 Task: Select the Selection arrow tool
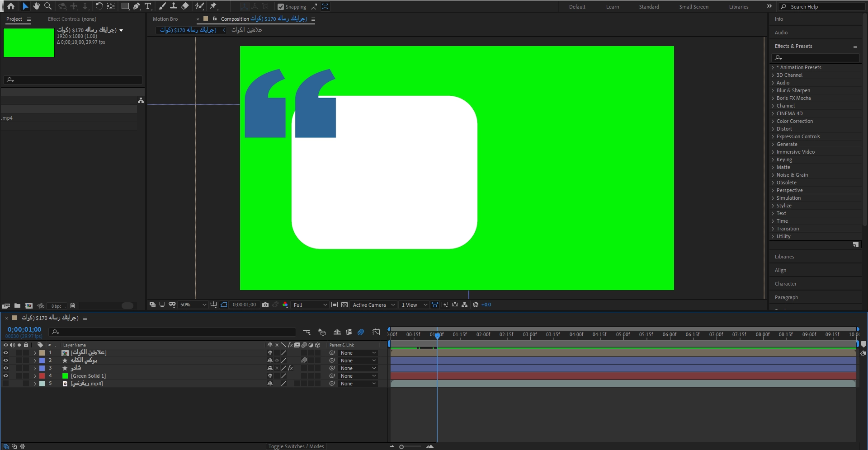(25, 6)
